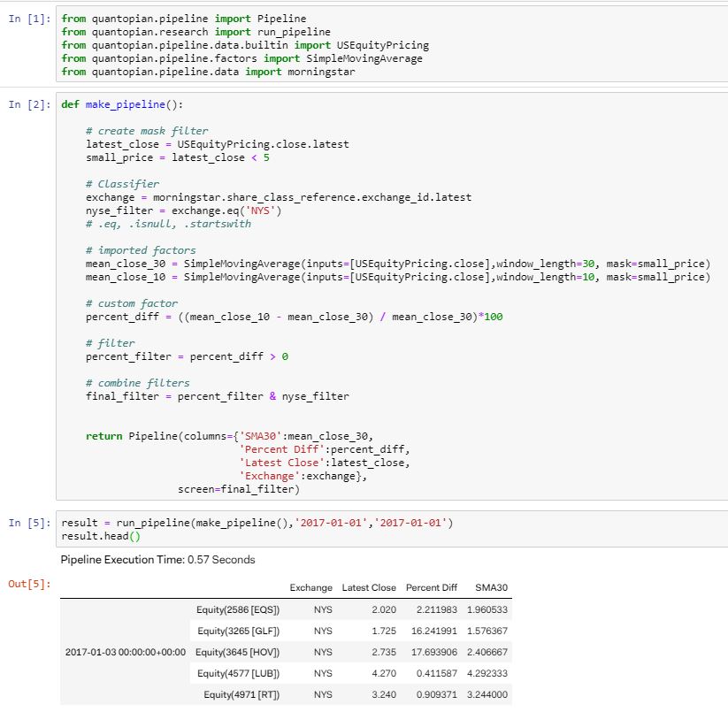Click the mean_close_30 assignment line
The width and height of the screenshot is (728, 712).
(398, 264)
